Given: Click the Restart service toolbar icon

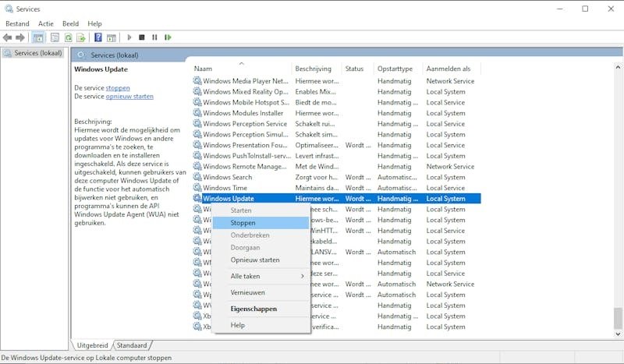Looking at the screenshot, I should (168, 37).
